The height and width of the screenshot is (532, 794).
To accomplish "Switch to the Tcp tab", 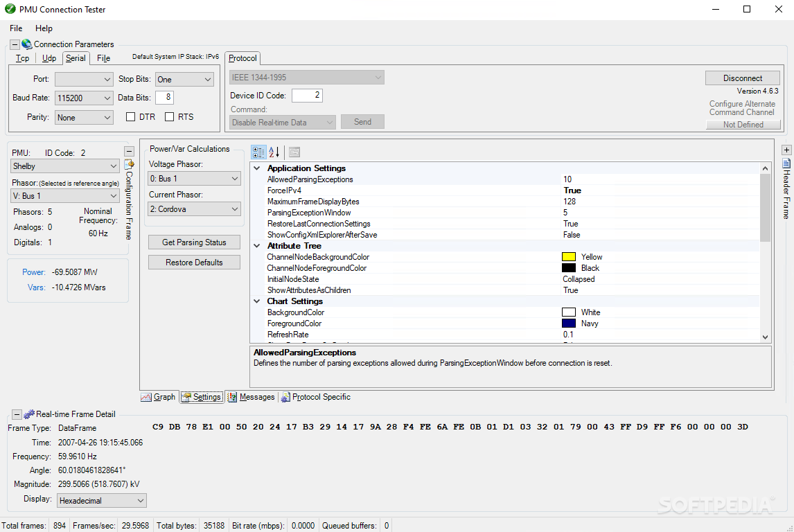I will (x=22, y=58).
